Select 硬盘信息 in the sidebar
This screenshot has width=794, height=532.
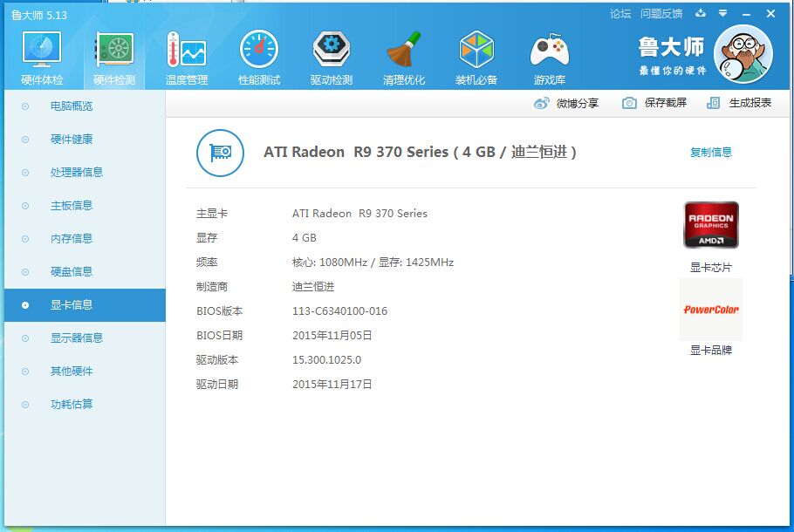click(x=85, y=272)
